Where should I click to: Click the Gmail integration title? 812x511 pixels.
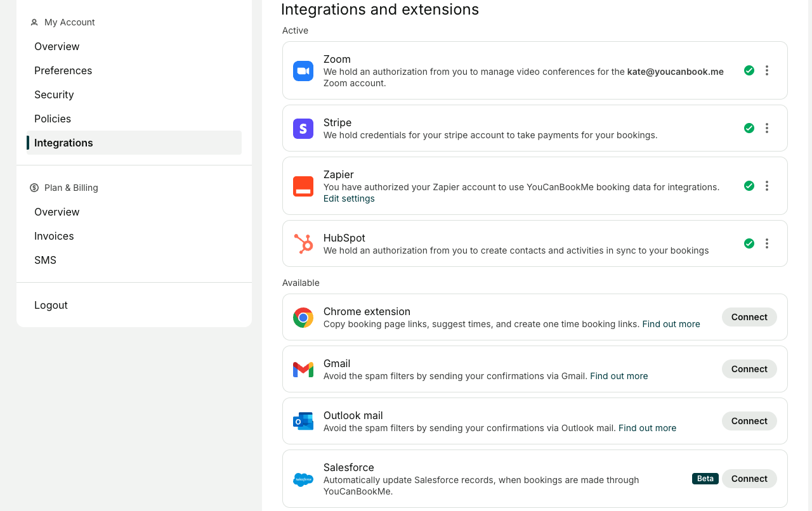tap(337, 363)
